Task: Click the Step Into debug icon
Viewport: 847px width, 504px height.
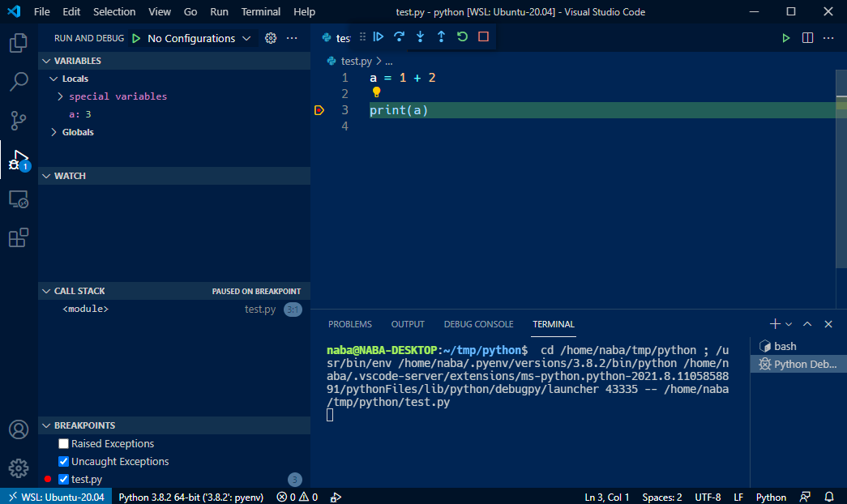Action: 420,37
